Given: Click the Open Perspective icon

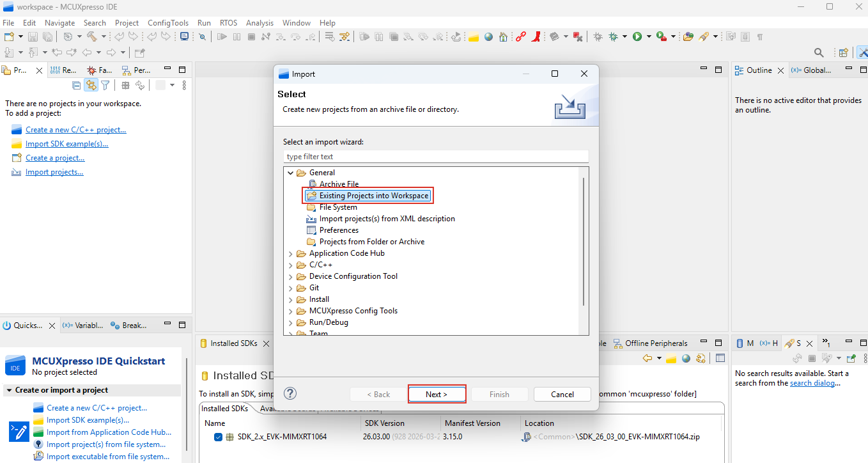Looking at the screenshot, I should pos(843,52).
